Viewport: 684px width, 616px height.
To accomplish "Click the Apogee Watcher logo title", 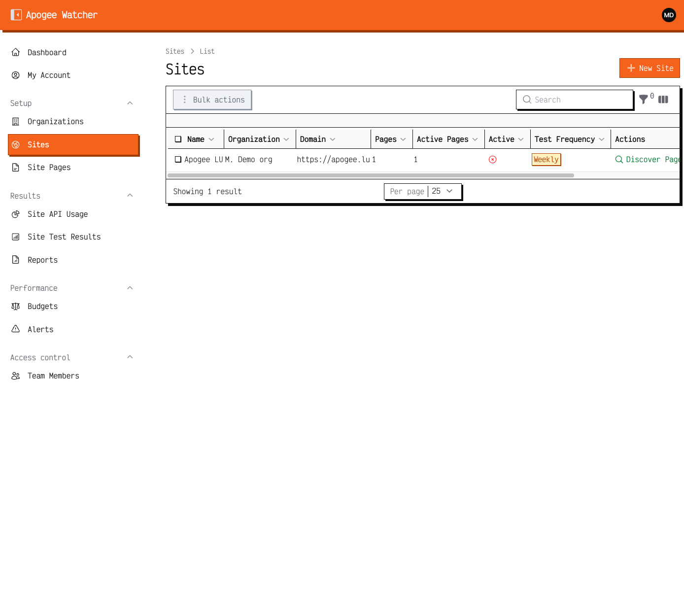I will point(62,15).
